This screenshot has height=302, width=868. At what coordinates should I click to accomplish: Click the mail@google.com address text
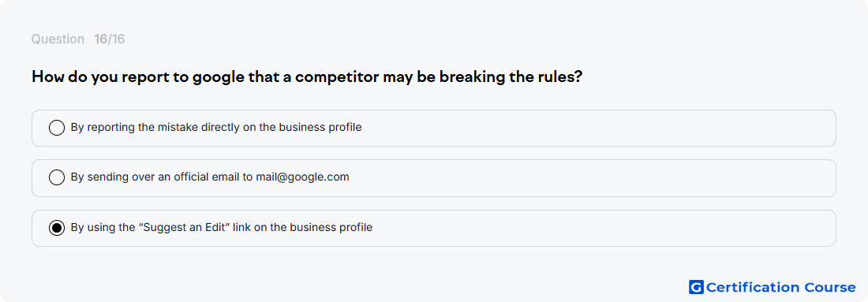(x=302, y=177)
